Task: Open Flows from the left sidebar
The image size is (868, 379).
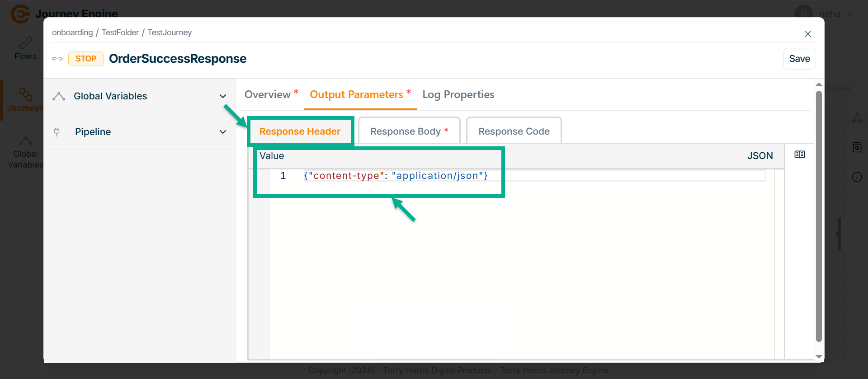Action: point(25,49)
